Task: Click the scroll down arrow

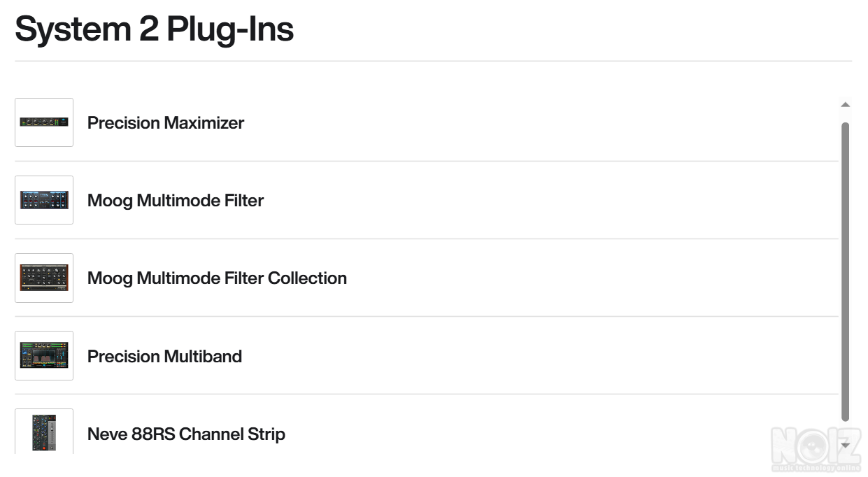Action: [x=845, y=445]
